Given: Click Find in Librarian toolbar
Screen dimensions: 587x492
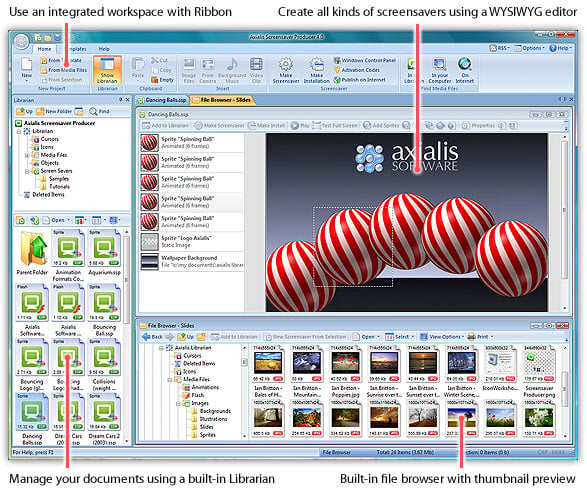Looking at the screenshot, I should click(x=100, y=111).
